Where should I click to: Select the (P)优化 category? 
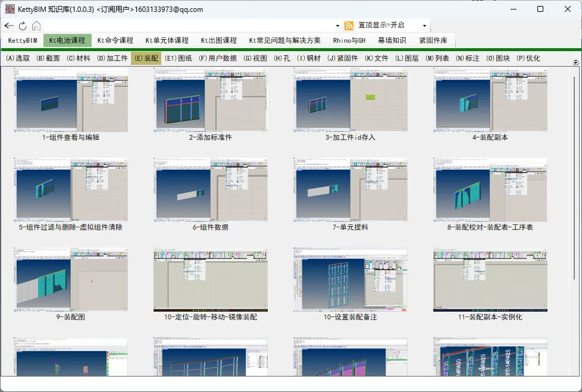coord(528,58)
